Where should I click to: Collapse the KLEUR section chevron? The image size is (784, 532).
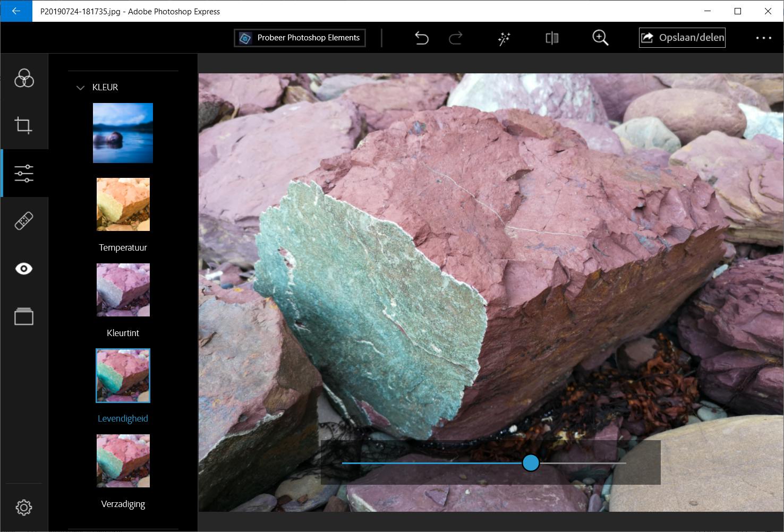click(x=80, y=88)
